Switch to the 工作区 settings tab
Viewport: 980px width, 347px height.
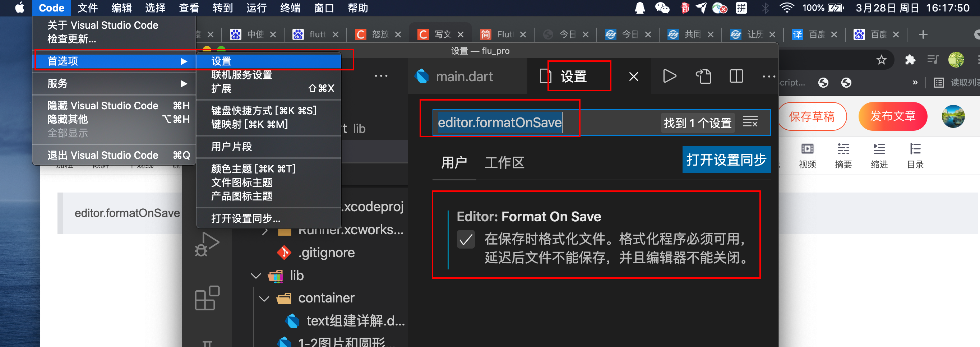pos(504,163)
